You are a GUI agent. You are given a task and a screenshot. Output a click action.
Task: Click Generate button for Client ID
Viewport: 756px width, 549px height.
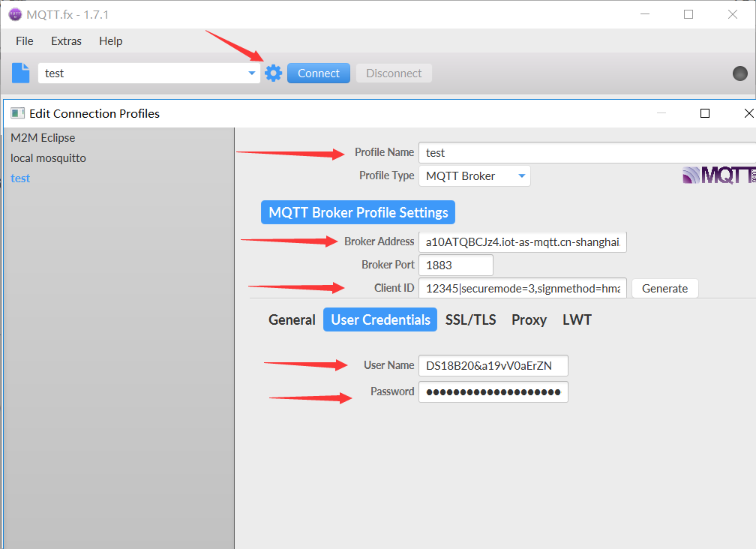(x=664, y=288)
